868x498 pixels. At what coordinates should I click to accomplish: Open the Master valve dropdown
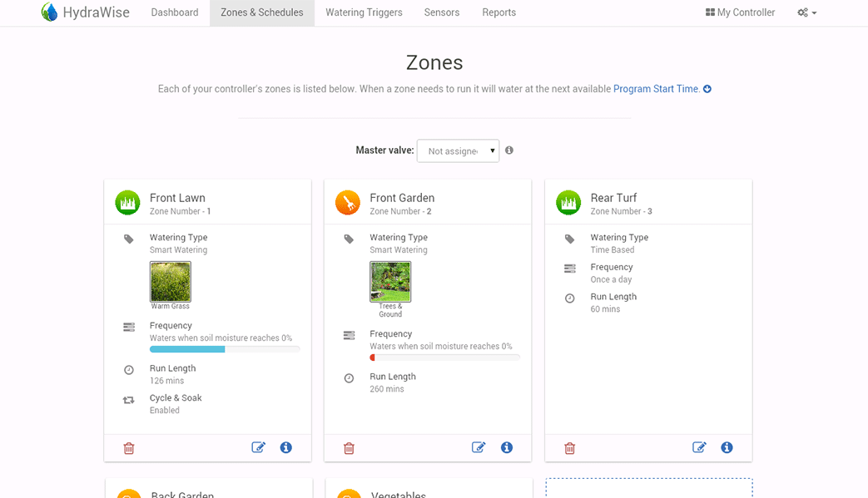click(458, 150)
